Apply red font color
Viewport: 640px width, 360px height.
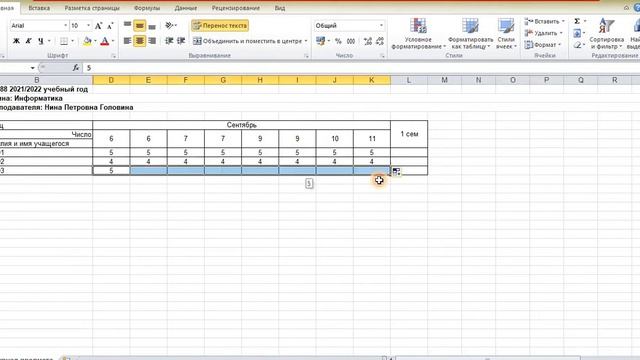pos(104,41)
